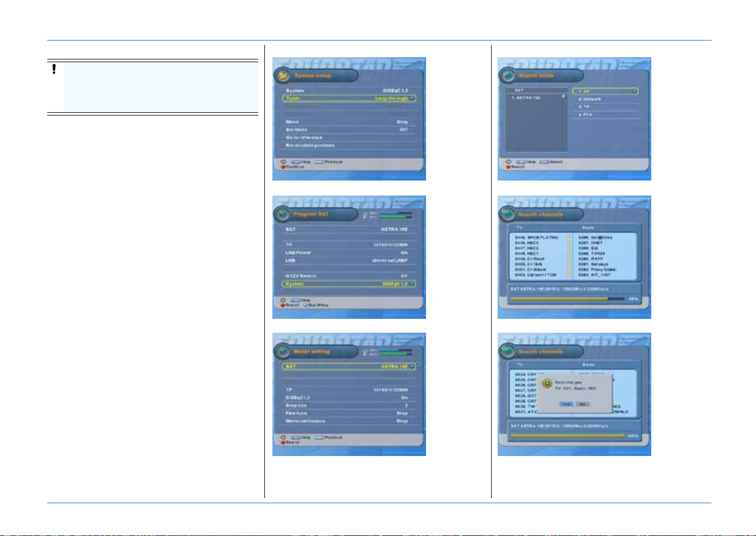Click the Continue label in System setup

[296, 167]
